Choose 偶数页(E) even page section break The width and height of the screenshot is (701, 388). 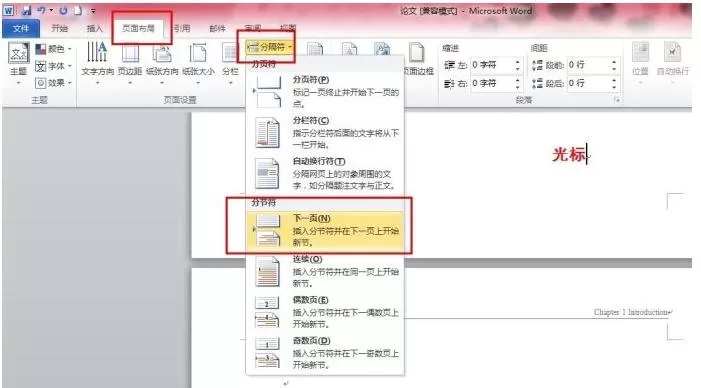(325, 312)
